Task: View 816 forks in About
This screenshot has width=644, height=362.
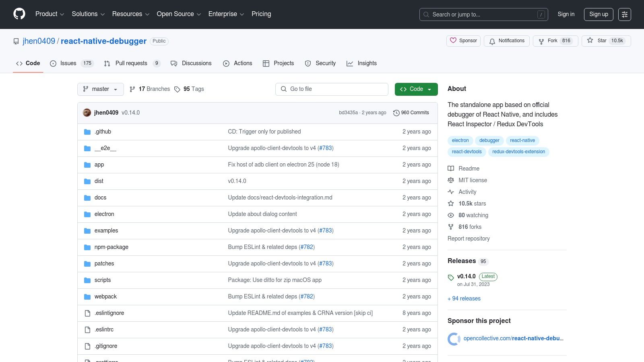Action: point(464,227)
